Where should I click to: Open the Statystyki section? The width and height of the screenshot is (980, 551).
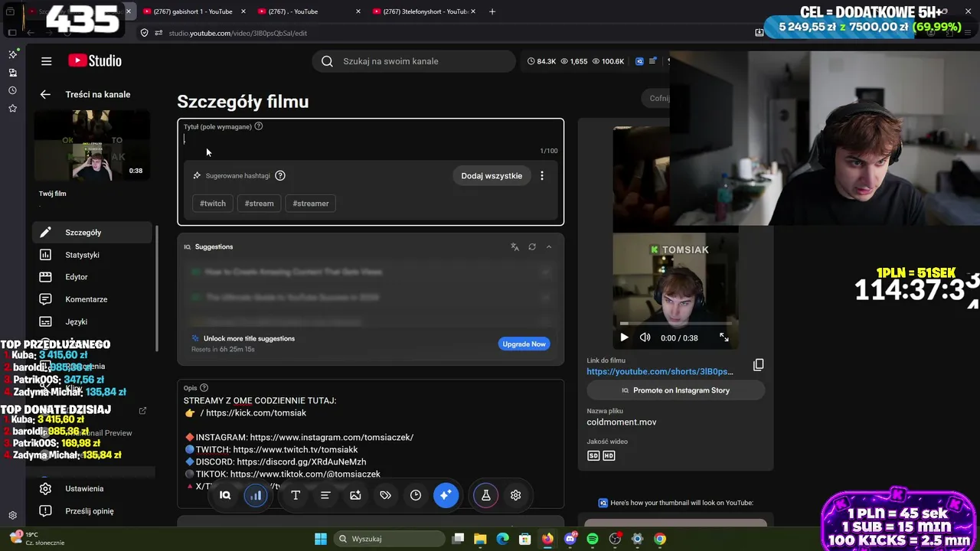click(x=93, y=255)
